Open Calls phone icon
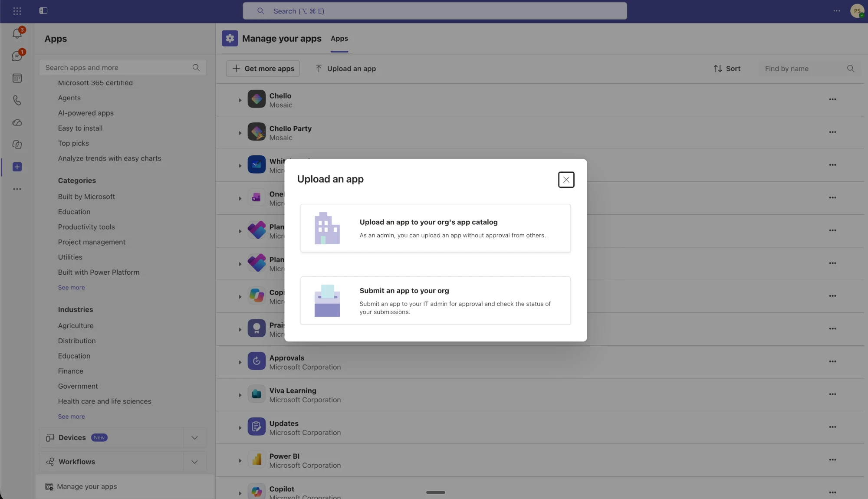This screenshot has width=868, height=499. coord(17,100)
